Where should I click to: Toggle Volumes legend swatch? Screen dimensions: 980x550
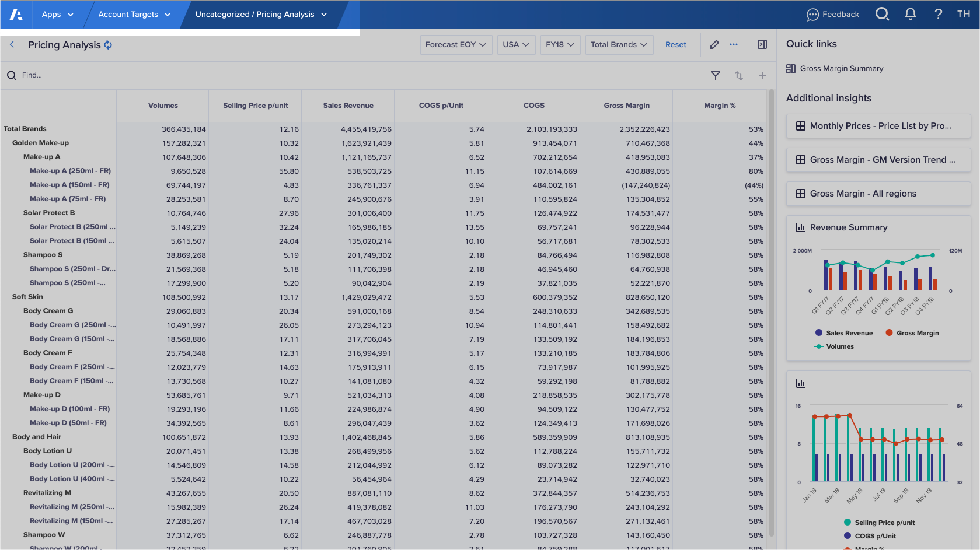(x=819, y=346)
